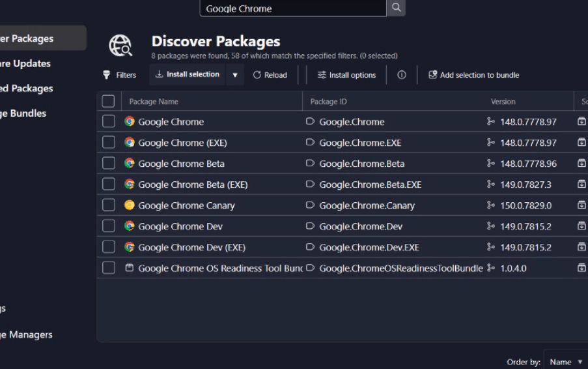Click the search magnifier button
588x369 pixels.
point(396,8)
